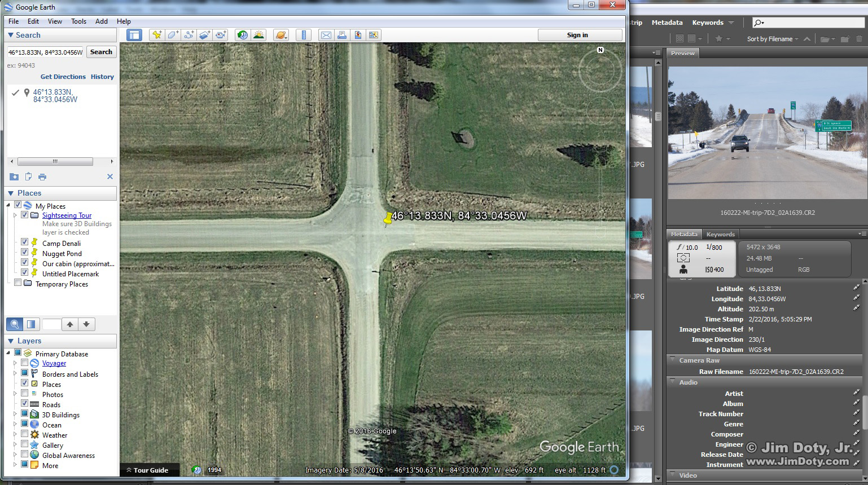Screen dimensions: 868x485
Task: Print the current Google Earth view
Action: click(x=341, y=35)
